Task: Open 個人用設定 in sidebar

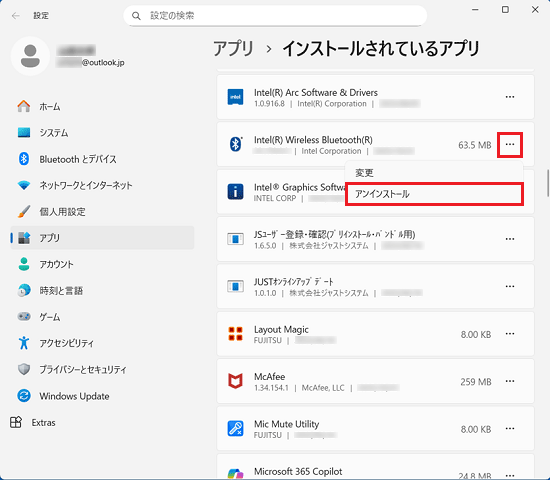Action: (x=102, y=212)
